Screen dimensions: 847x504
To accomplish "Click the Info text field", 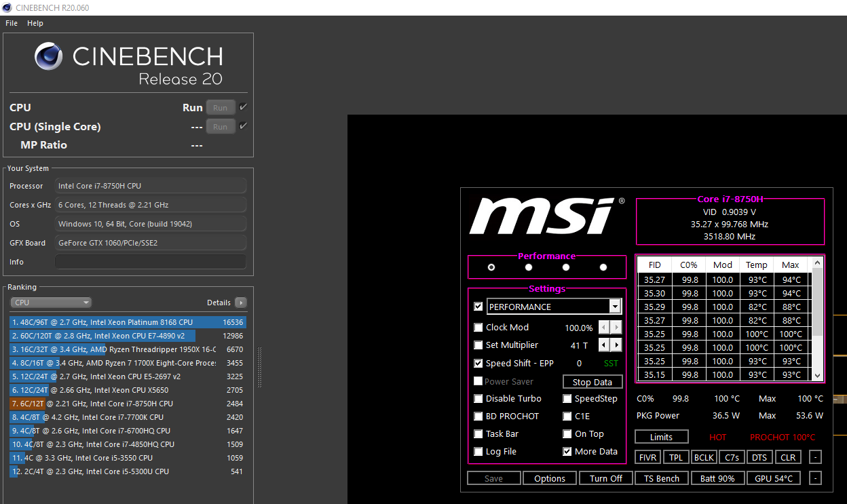I will 151,262.
